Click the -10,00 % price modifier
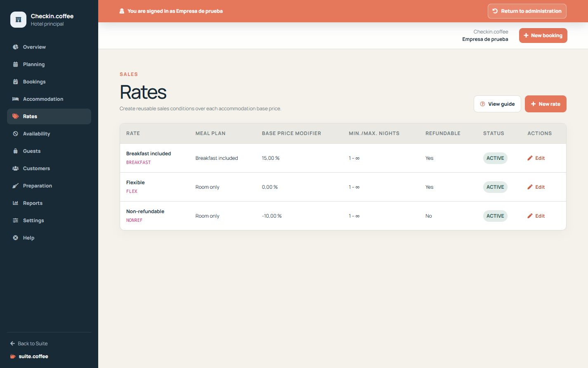Screen dimensions: 588x368 coord(272,216)
